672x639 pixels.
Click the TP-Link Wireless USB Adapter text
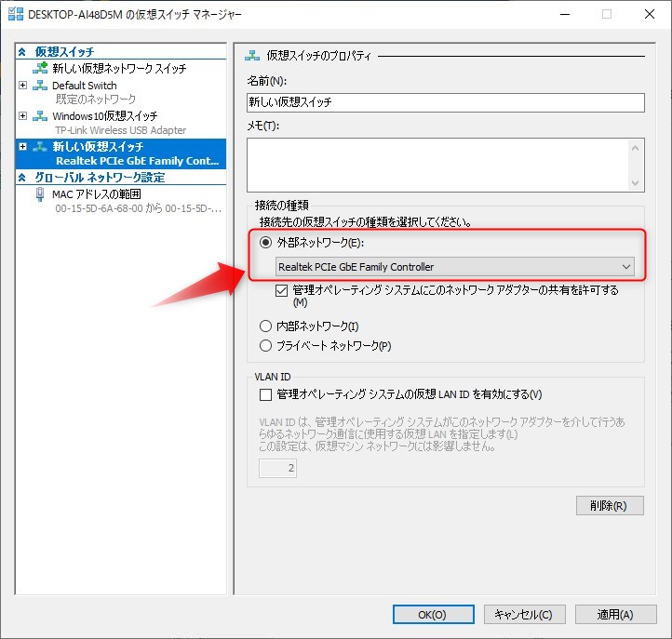pos(120,130)
